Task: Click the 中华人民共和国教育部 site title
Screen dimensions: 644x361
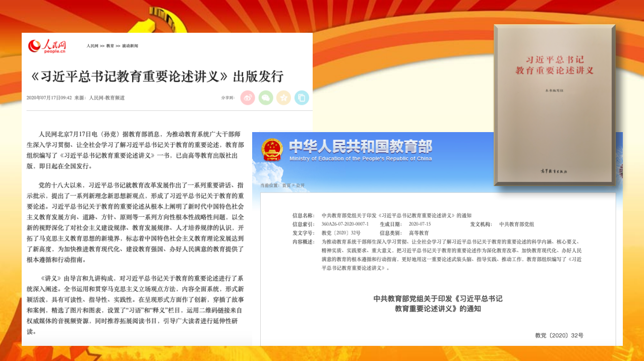Action: pos(361,147)
